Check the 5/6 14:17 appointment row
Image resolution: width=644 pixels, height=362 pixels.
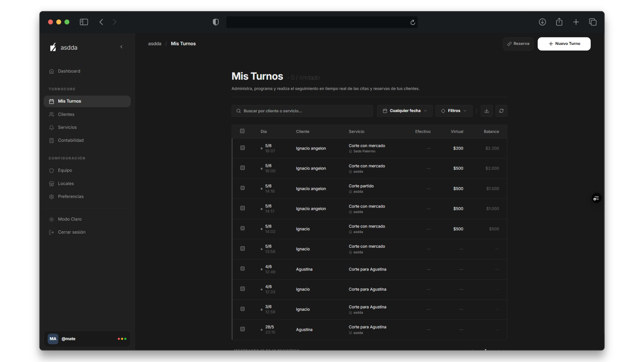tap(243, 208)
